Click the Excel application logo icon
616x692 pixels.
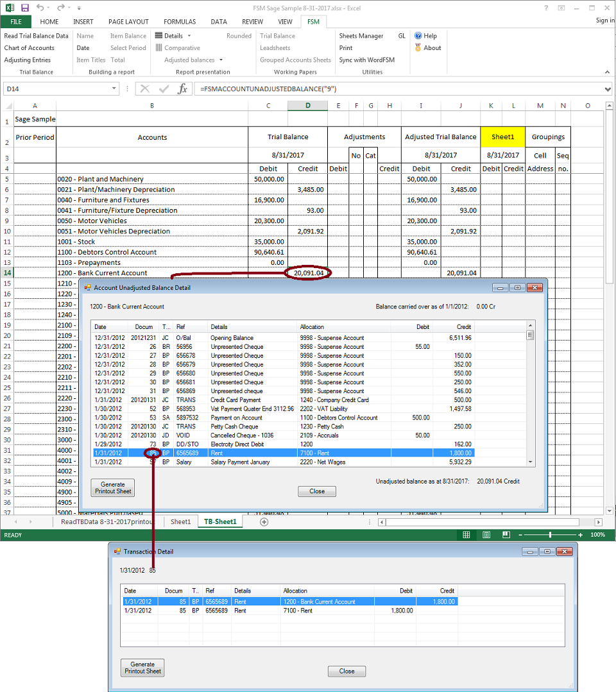9,8
